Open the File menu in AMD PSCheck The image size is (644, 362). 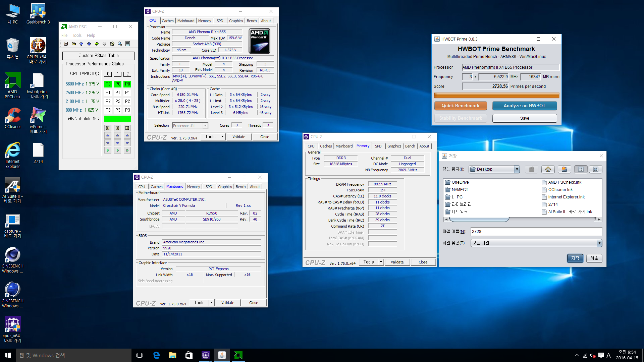pyautogui.click(x=64, y=35)
